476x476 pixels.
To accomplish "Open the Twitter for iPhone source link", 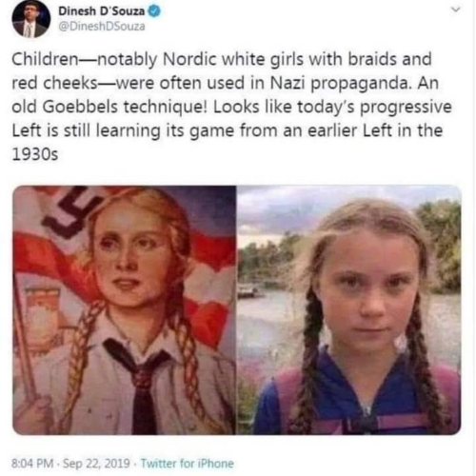I will (x=188, y=464).
